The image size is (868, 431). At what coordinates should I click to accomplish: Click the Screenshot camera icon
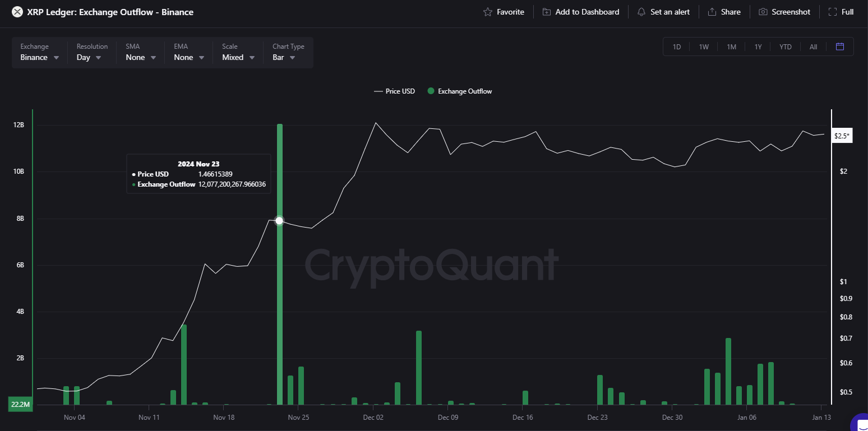coord(763,12)
